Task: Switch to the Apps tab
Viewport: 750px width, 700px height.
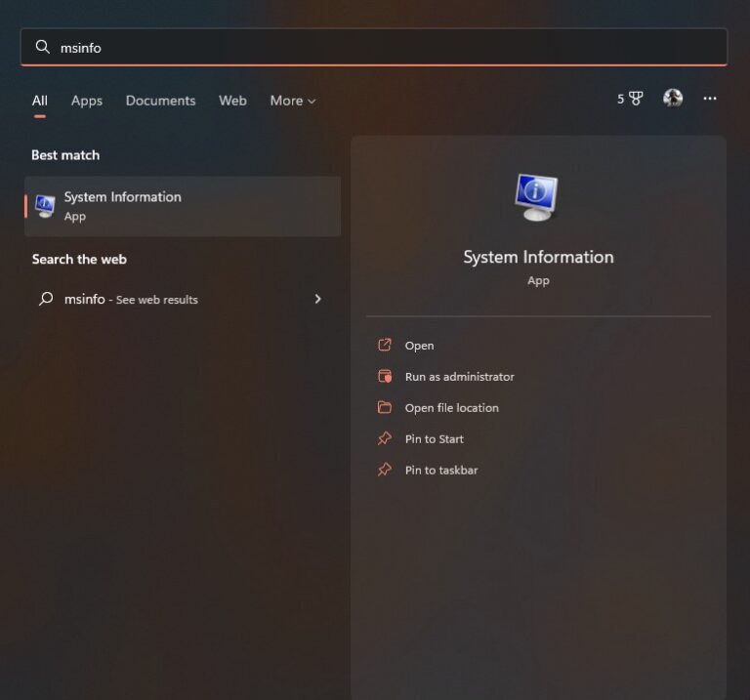Action: coord(87,101)
